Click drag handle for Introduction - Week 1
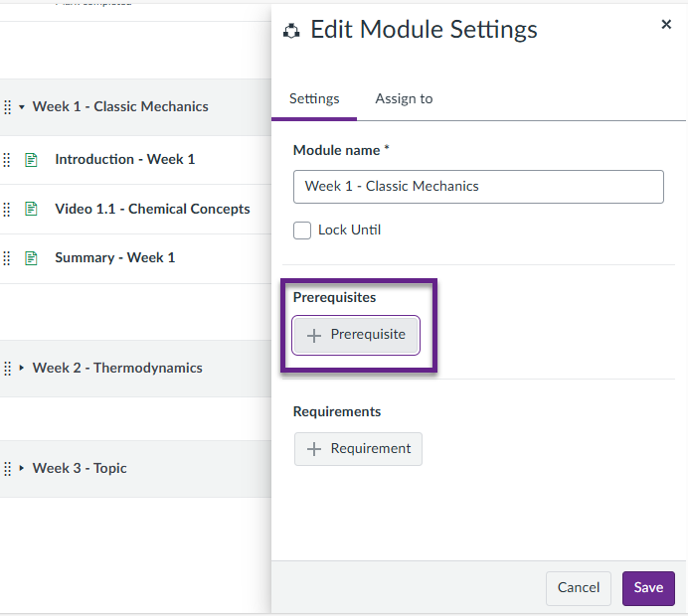The height and width of the screenshot is (616, 688). (7, 160)
